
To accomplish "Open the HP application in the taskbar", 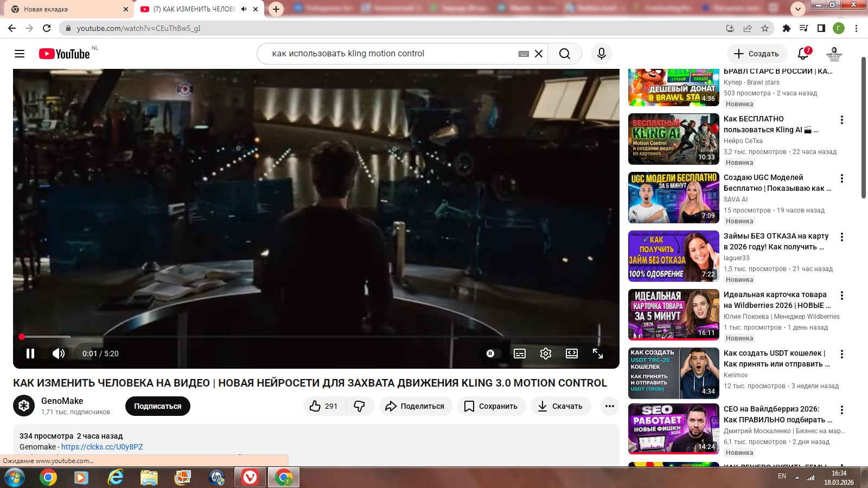I will click(x=216, y=477).
